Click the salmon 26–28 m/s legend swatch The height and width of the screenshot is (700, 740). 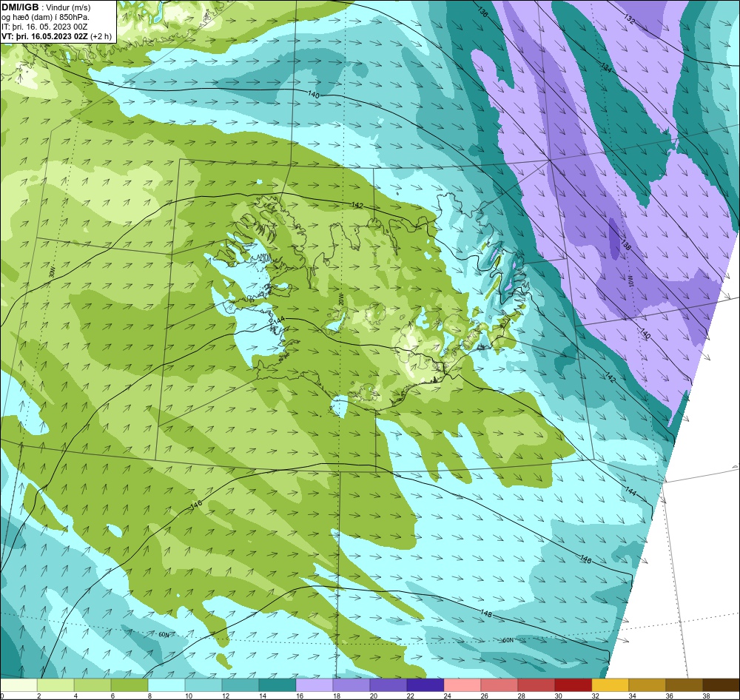pyautogui.click(x=499, y=685)
